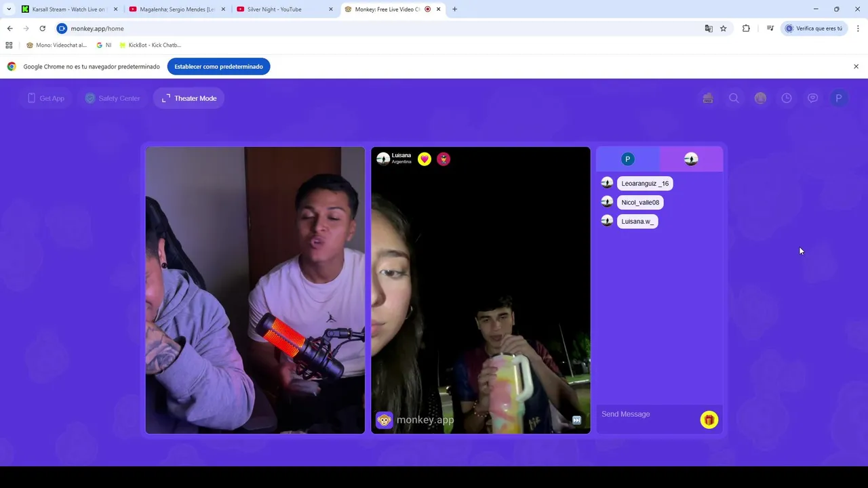
Task: Report user with the red police icon
Action: (443, 159)
